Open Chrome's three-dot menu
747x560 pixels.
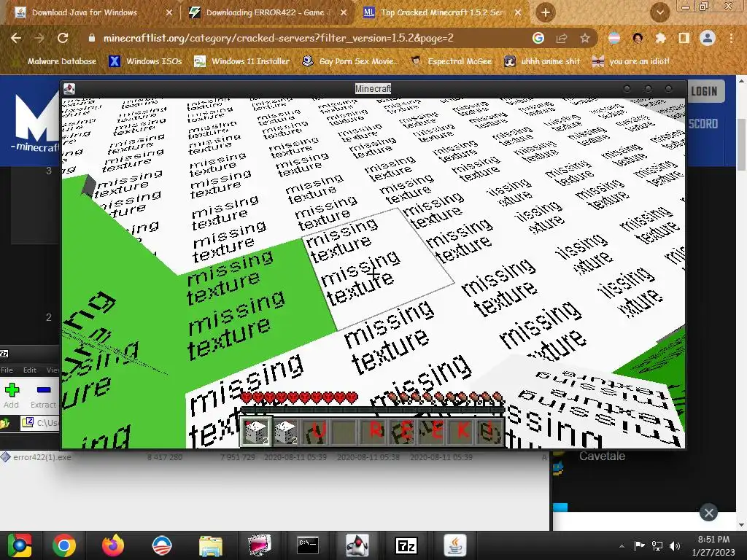click(x=731, y=38)
